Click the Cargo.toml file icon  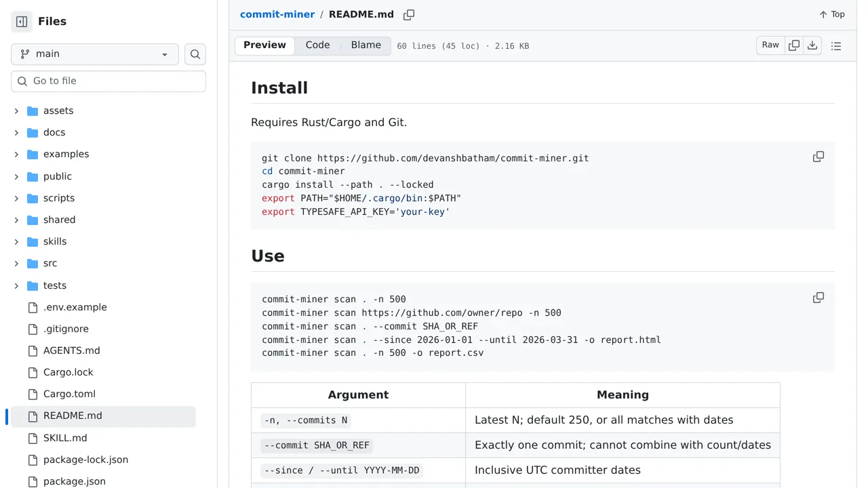[x=33, y=394]
